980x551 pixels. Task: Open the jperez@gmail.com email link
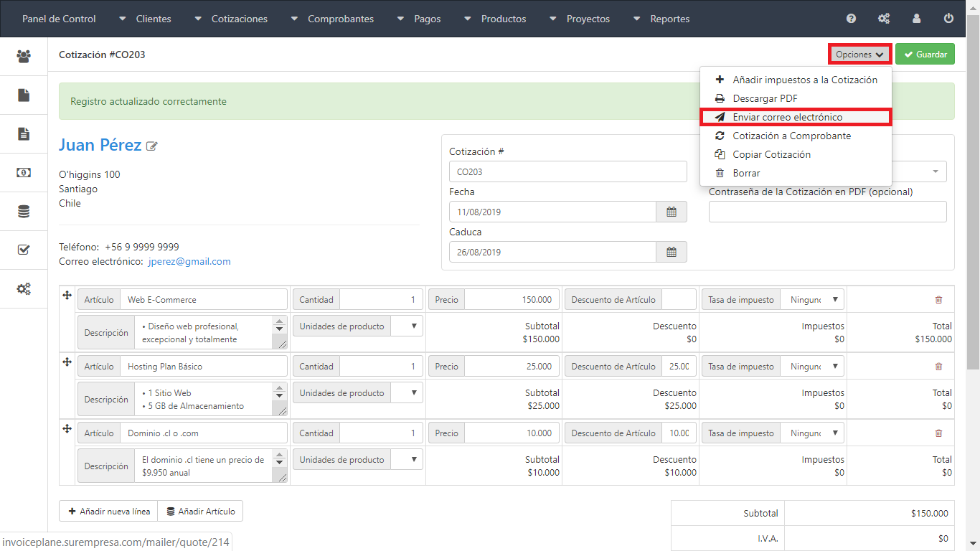(x=189, y=262)
